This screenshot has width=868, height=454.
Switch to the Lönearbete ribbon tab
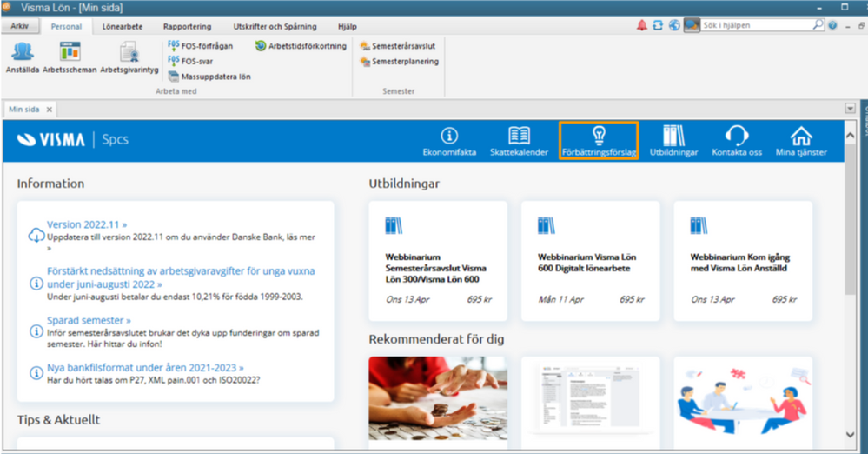(x=122, y=27)
